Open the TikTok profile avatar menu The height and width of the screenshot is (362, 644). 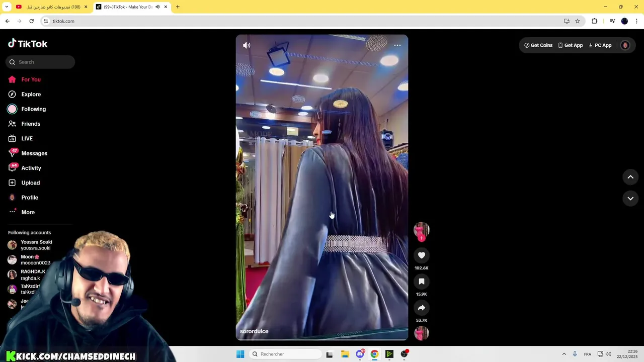click(625, 45)
